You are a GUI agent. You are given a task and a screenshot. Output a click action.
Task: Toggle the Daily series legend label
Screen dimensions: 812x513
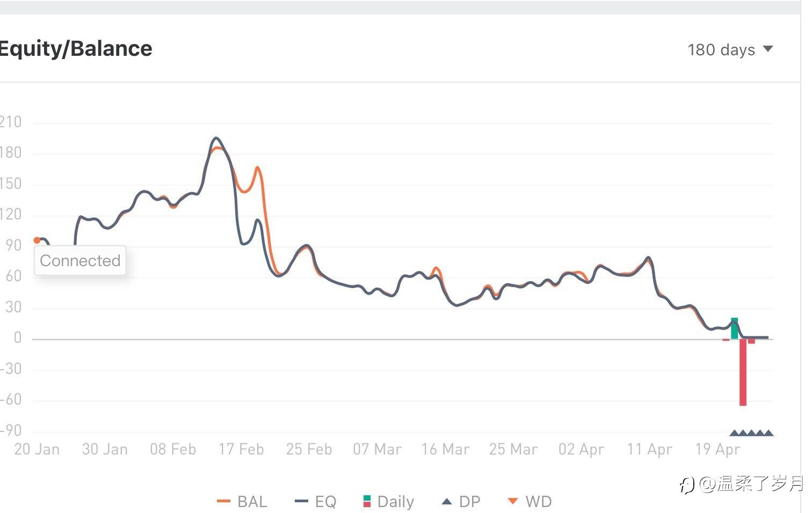pyautogui.click(x=396, y=501)
